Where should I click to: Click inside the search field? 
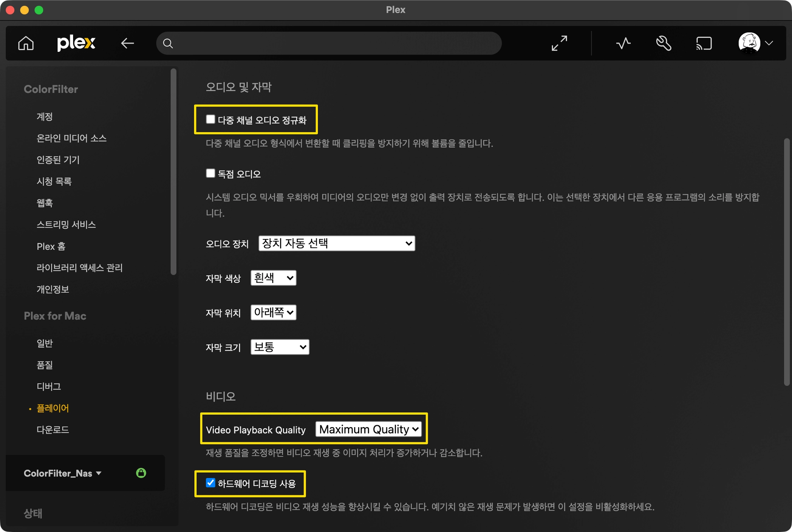pyautogui.click(x=333, y=43)
